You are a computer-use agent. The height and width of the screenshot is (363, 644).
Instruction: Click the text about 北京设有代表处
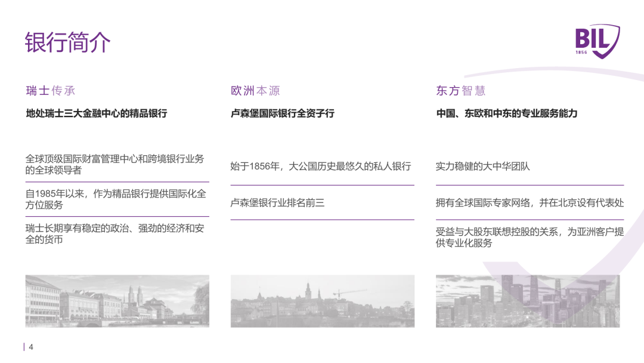[530, 203]
